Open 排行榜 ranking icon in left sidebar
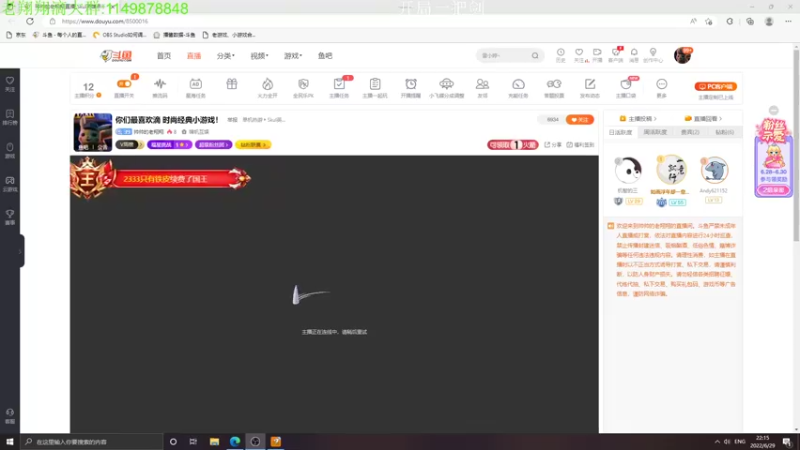This screenshot has height=450, width=800. pyautogui.click(x=10, y=117)
